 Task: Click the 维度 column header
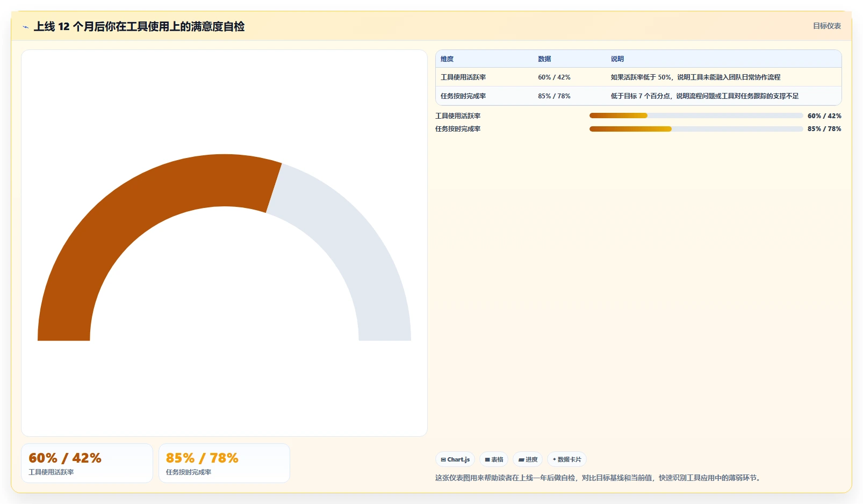click(447, 59)
